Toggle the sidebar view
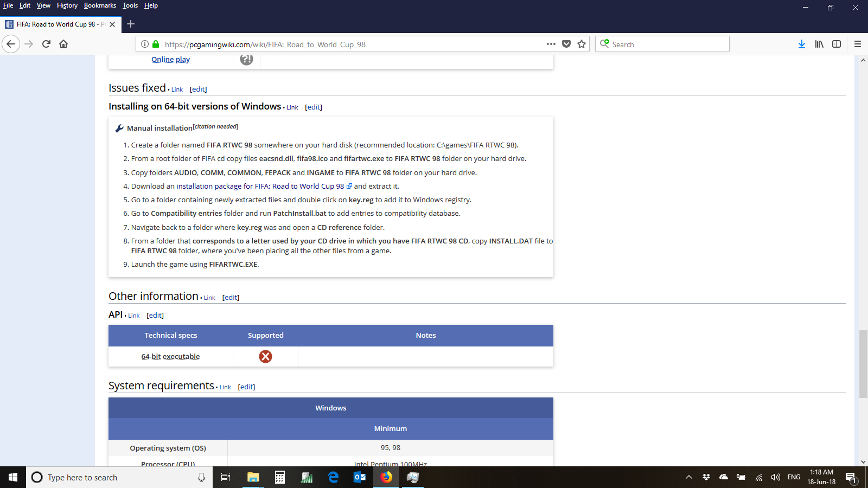 click(x=837, y=44)
